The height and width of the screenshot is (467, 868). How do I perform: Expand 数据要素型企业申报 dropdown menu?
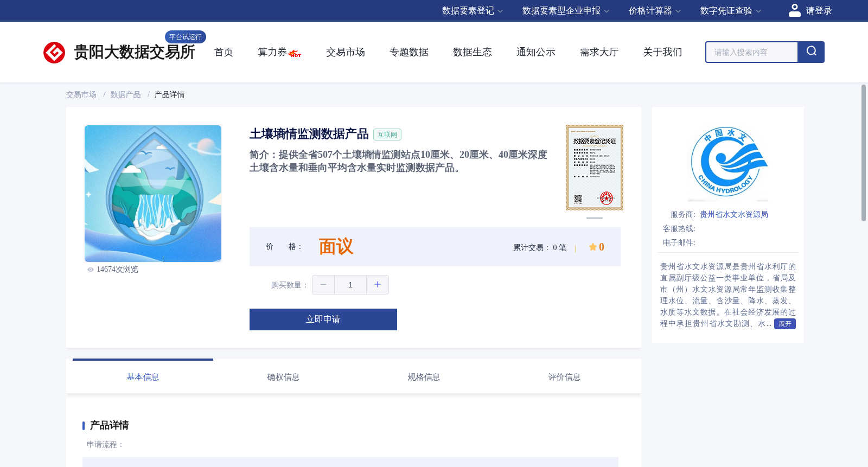click(566, 11)
